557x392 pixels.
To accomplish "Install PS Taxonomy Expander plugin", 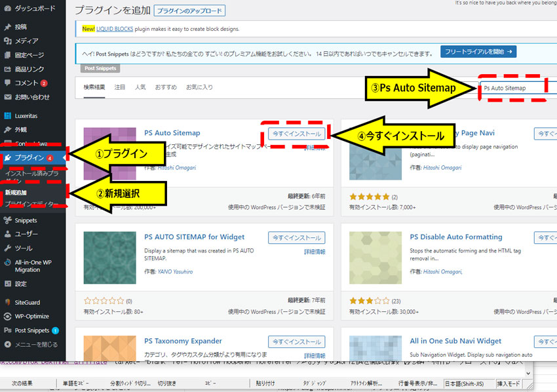I will [x=297, y=342].
